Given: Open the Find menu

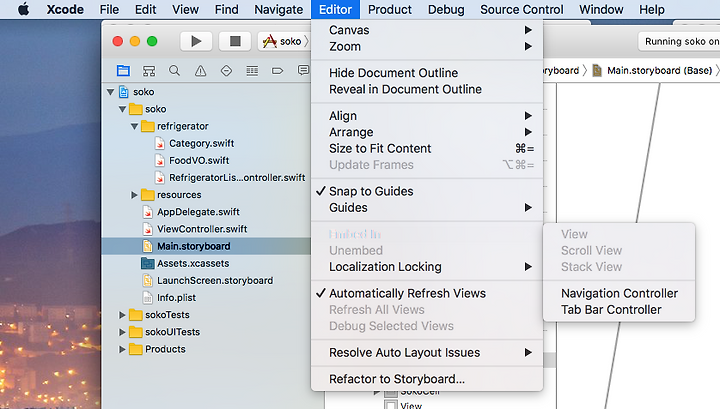Looking at the screenshot, I should (x=227, y=9).
